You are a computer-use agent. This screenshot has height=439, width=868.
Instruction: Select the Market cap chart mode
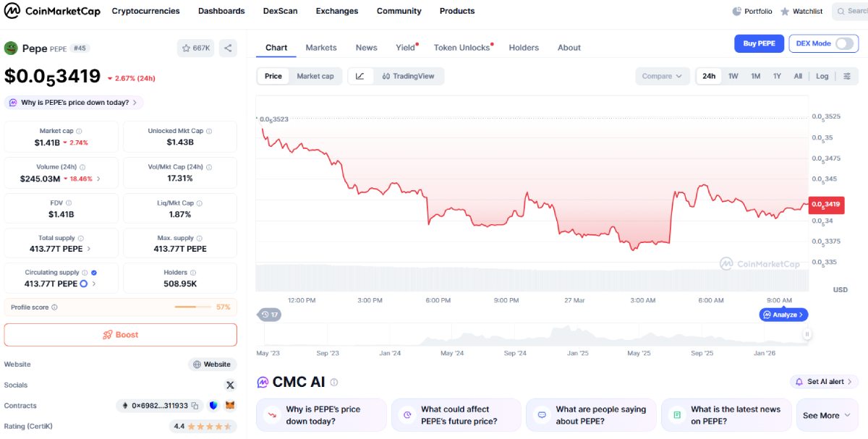[315, 76]
